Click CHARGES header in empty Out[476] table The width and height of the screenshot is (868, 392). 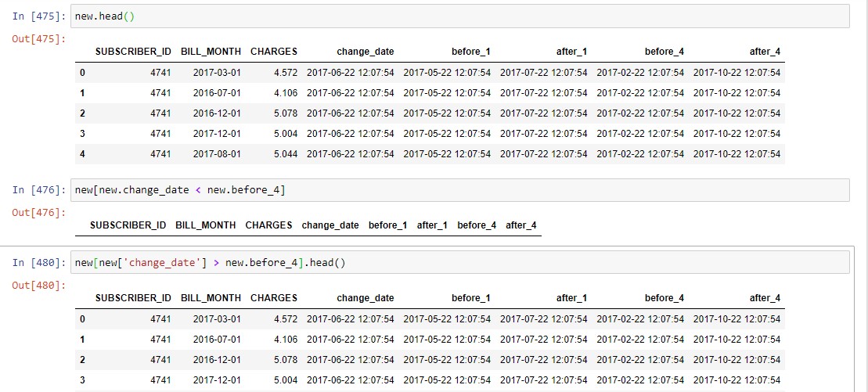pyautogui.click(x=268, y=225)
